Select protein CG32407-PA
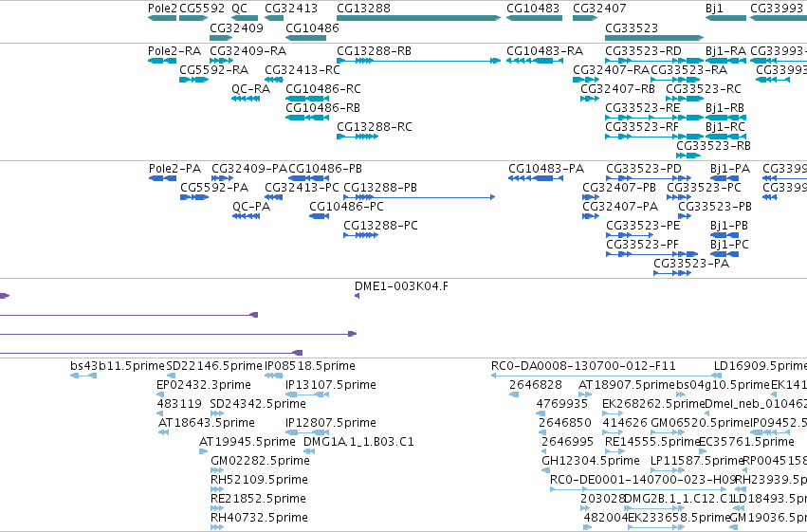Image resolution: width=807 pixels, height=532 pixels. [591, 216]
